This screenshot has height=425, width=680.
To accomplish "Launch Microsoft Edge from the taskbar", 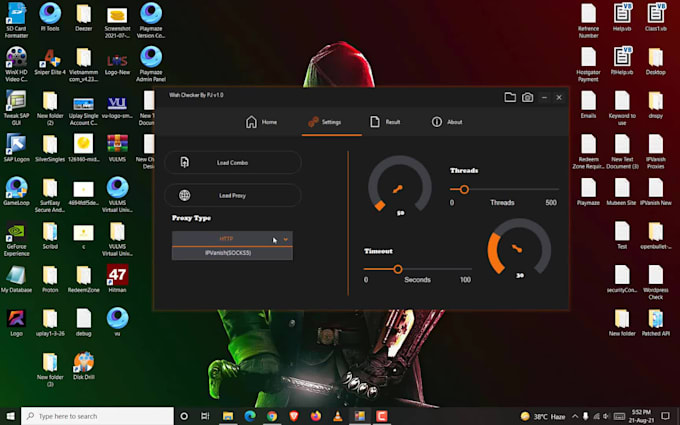I will [x=250, y=416].
